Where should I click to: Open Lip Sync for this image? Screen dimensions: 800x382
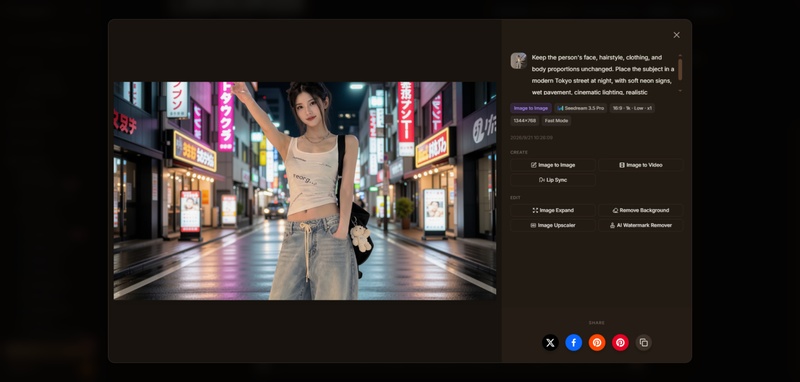pyautogui.click(x=553, y=180)
